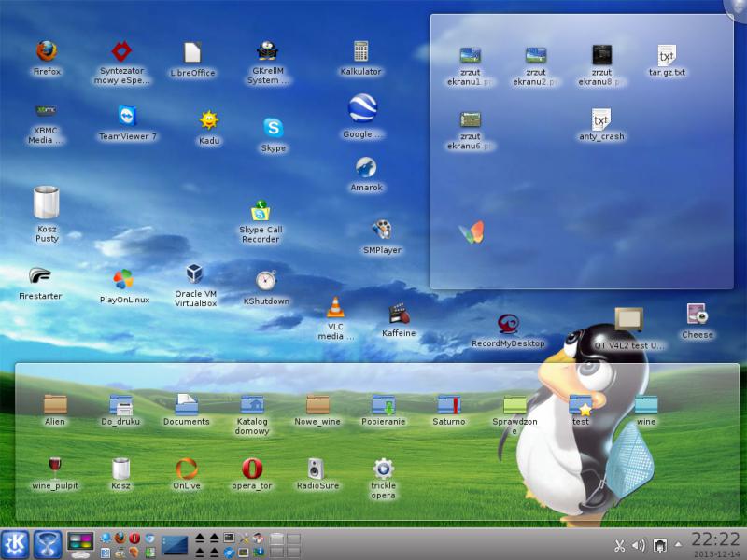Launch the Cheese webcam application
747x560 pixels.
tap(697, 314)
